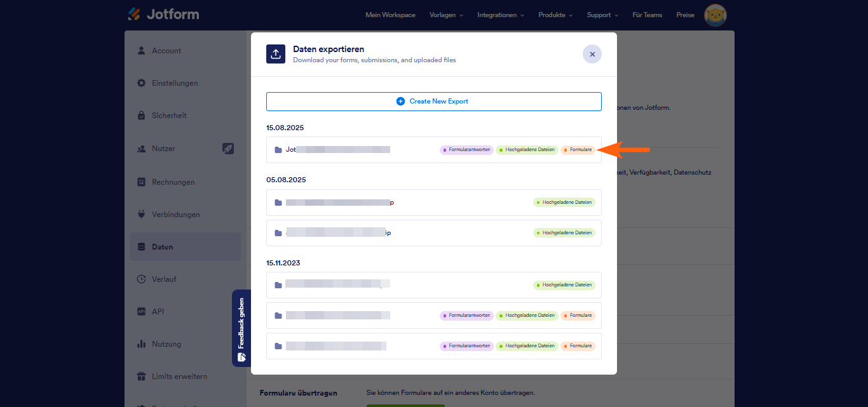Open the user avatar menu
The width and height of the screenshot is (868, 407).
(x=715, y=15)
